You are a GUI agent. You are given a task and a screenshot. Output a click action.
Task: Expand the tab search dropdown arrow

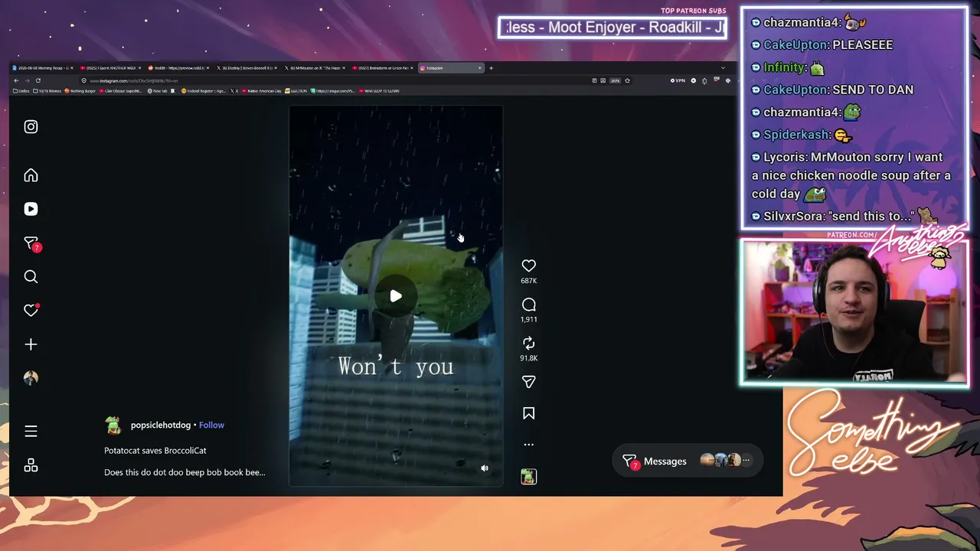(x=723, y=68)
